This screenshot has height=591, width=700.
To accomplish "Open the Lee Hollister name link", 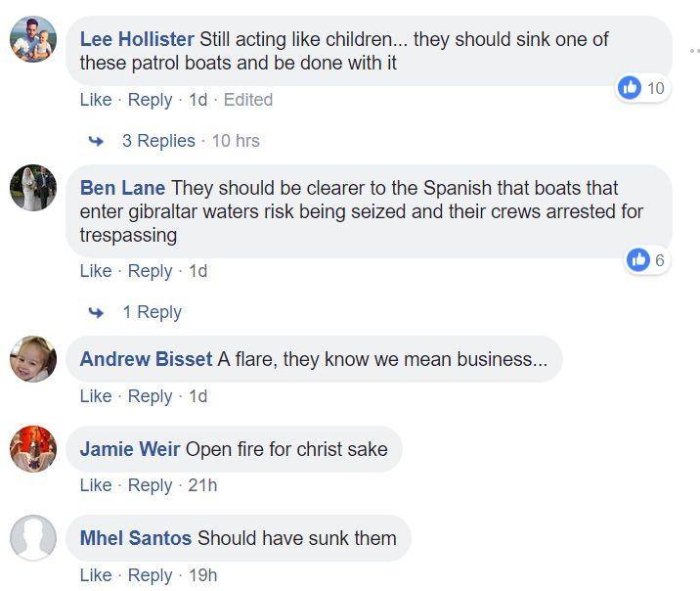I will (137, 39).
